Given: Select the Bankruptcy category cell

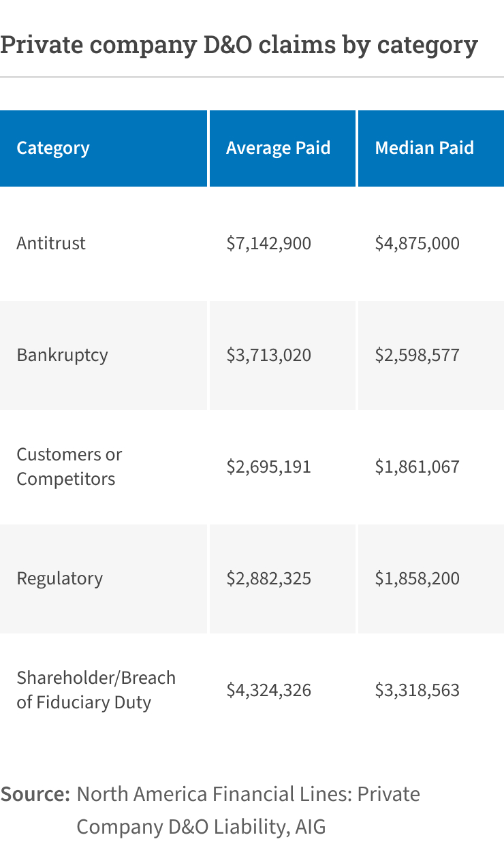Looking at the screenshot, I should (x=62, y=355).
